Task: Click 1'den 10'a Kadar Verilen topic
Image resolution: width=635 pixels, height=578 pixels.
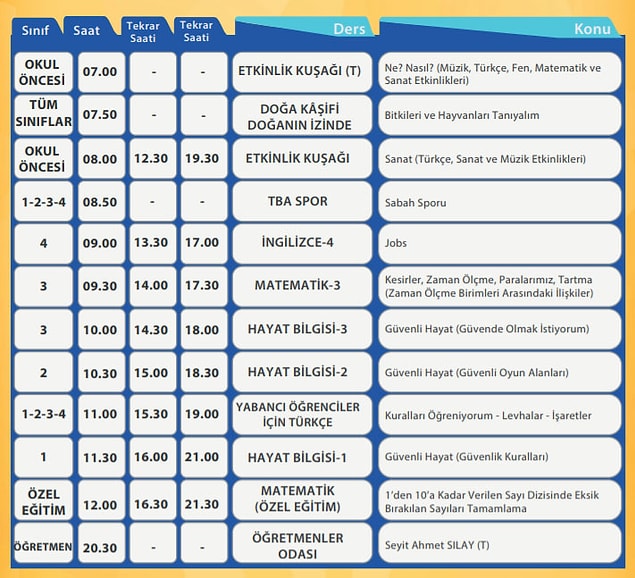Action: (x=500, y=500)
